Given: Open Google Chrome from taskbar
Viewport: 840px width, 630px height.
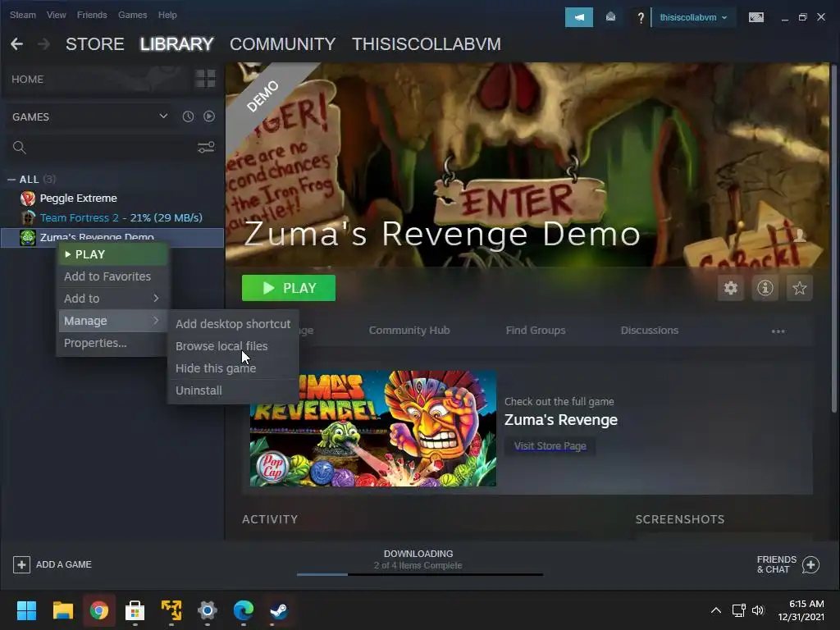Looking at the screenshot, I should click(x=99, y=610).
